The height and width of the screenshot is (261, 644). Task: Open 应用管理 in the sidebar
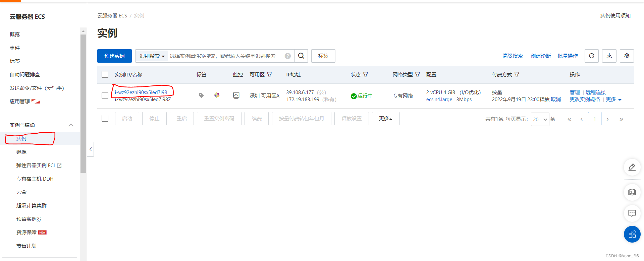coord(20,101)
